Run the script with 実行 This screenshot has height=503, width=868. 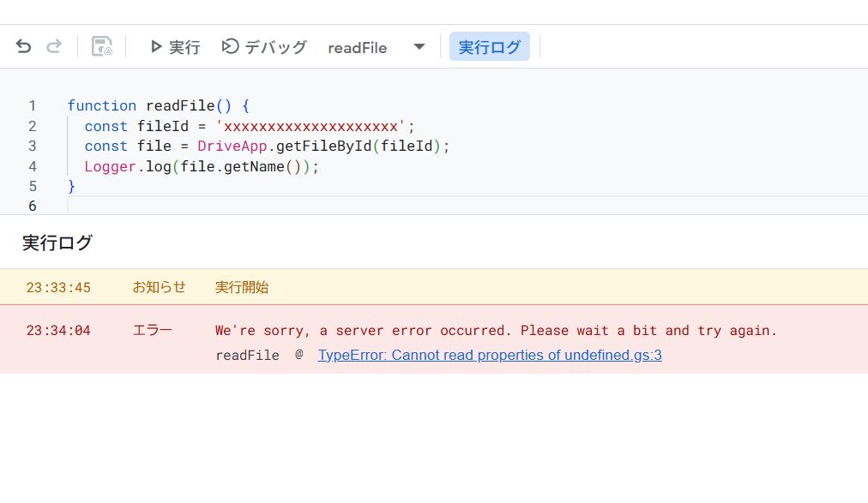(175, 47)
